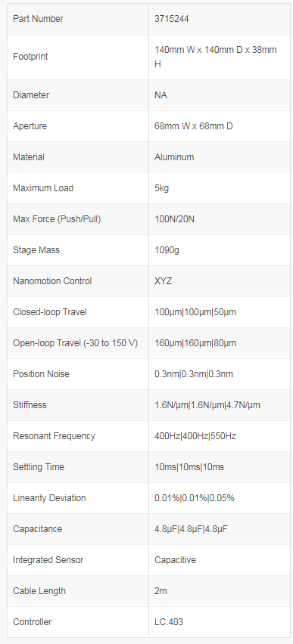Image resolution: width=293 pixels, height=644 pixels.
Task: Select the Stage Mass value 1090g
Action: [167, 250]
